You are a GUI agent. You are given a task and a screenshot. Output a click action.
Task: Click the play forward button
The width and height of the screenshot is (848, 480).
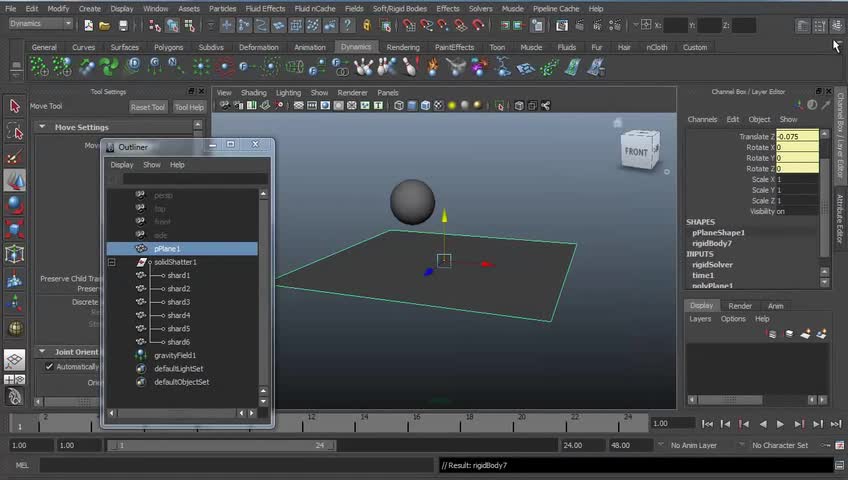(x=780, y=424)
